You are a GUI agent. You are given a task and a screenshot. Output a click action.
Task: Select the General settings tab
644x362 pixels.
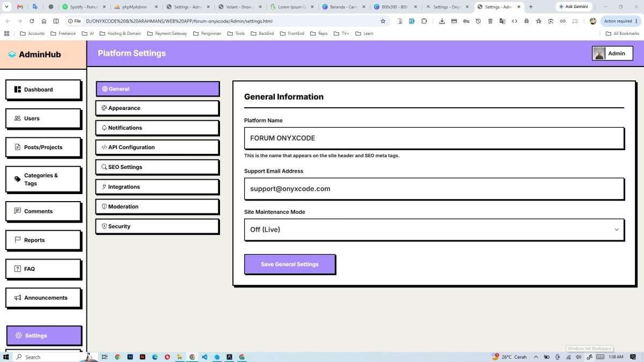[x=158, y=89]
